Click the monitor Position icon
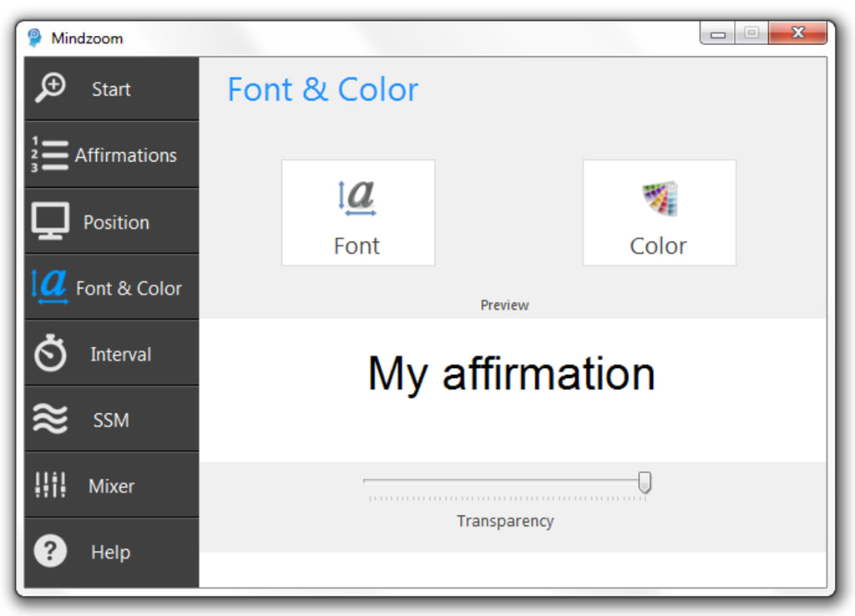The width and height of the screenshot is (855, 616). 50,221
